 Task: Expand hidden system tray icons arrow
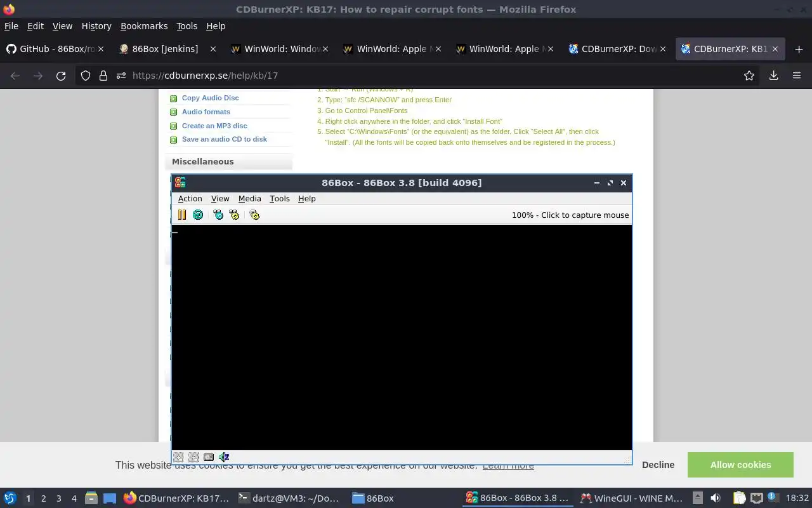coord(697,498)
